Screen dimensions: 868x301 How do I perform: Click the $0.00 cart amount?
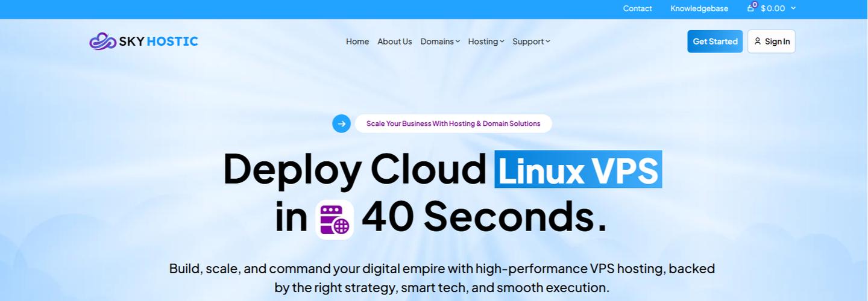773,8
